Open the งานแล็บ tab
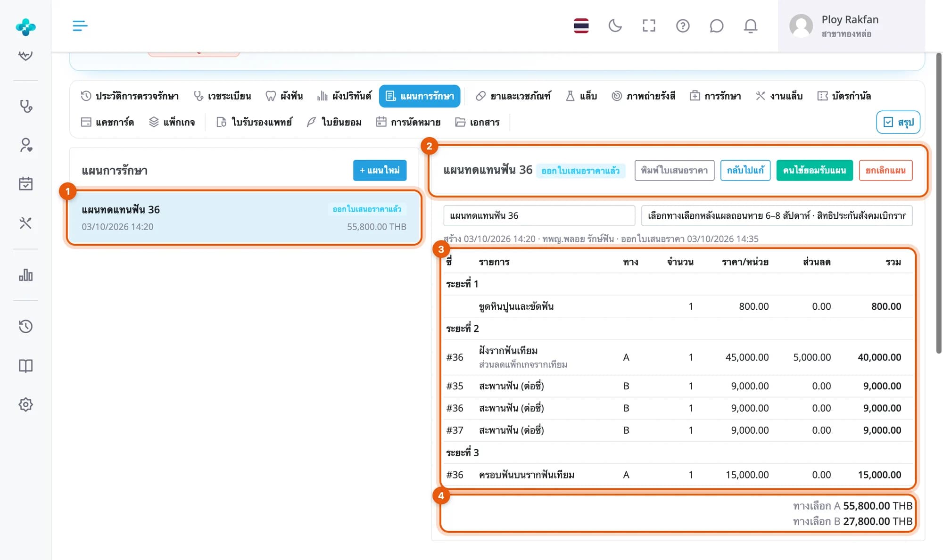The height and width of the screenshot is (560, 943). [x=779, y=96]
